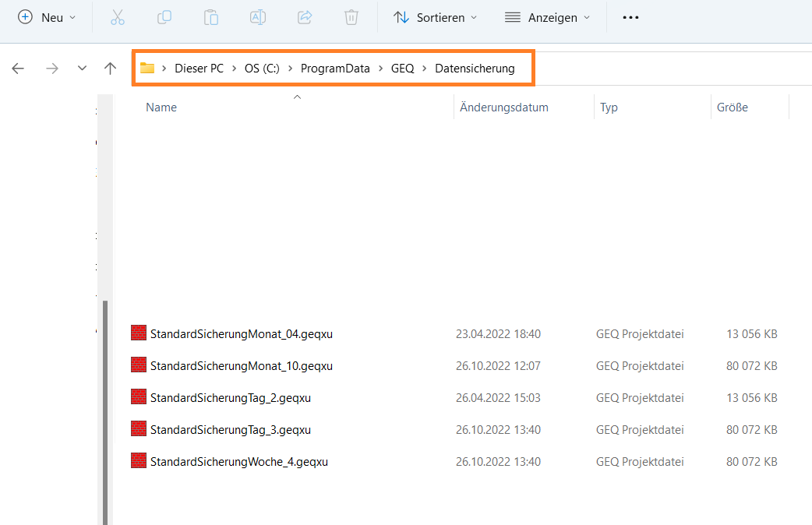Click GEQ in the breadcrumb path
Image resolution: width=812 pixels, height=525 pixels.
coord(402,69)
